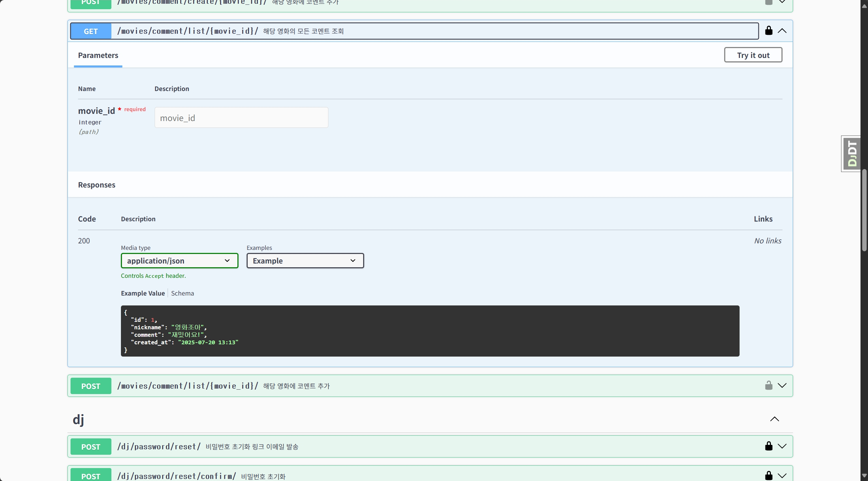The height and width of the screenshot is (481, 868).
Task: Collapse the GET comment list endpoint
Action: coord(782,31)
